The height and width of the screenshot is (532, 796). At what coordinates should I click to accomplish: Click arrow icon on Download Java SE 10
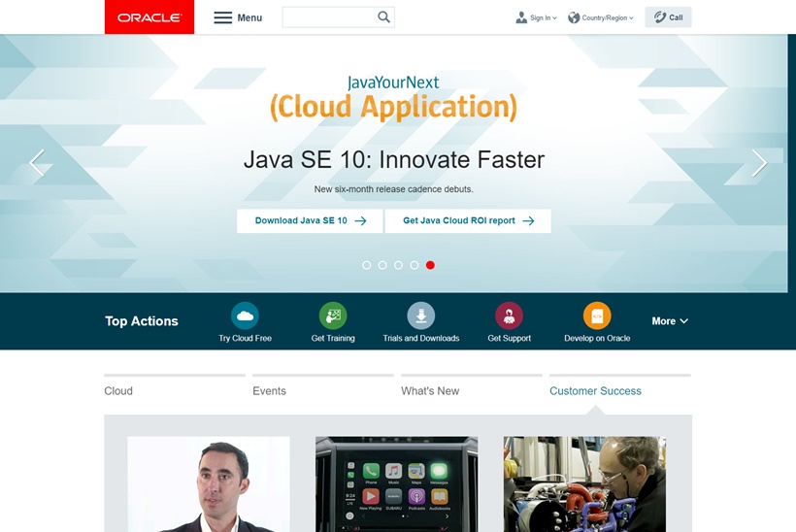(x=360, y=220)
